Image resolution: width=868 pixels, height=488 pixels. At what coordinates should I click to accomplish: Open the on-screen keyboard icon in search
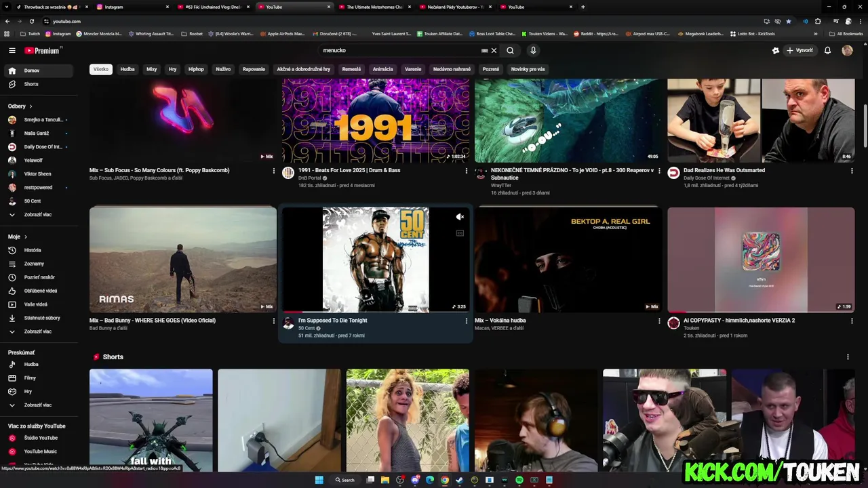484,50
